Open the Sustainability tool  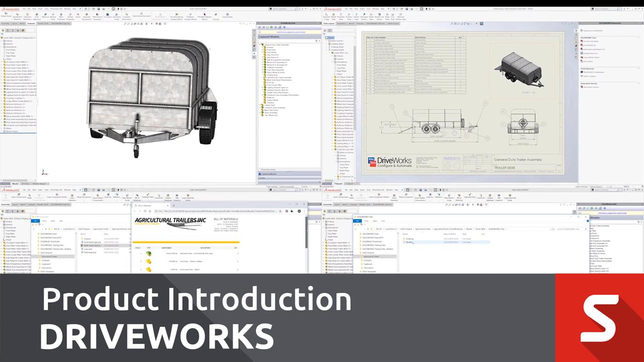click(x=227, y=15)
